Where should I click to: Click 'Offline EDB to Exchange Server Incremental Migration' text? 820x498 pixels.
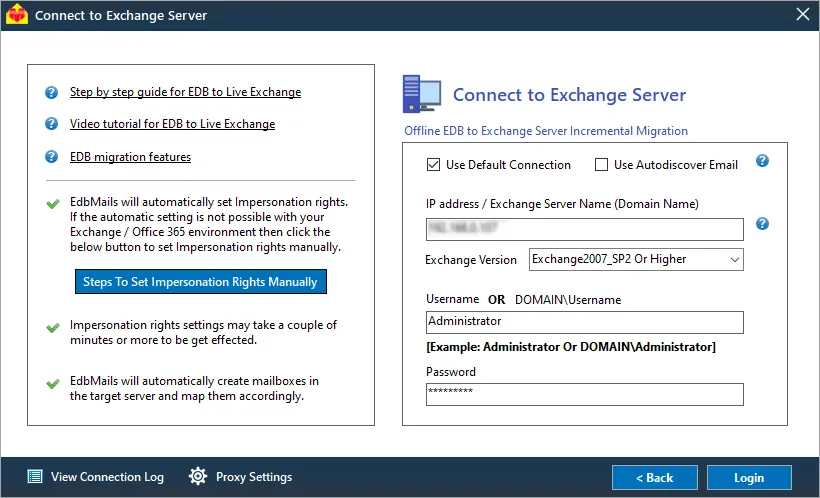(546, 131)
